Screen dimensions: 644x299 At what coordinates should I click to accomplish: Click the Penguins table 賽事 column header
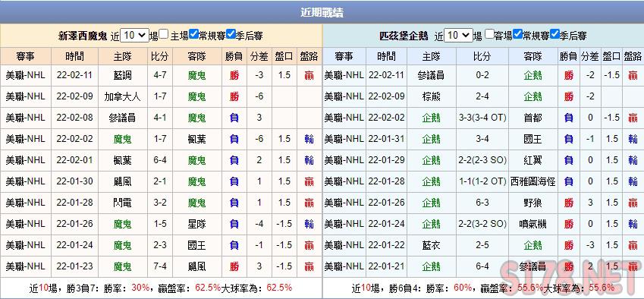coord(344,56)
